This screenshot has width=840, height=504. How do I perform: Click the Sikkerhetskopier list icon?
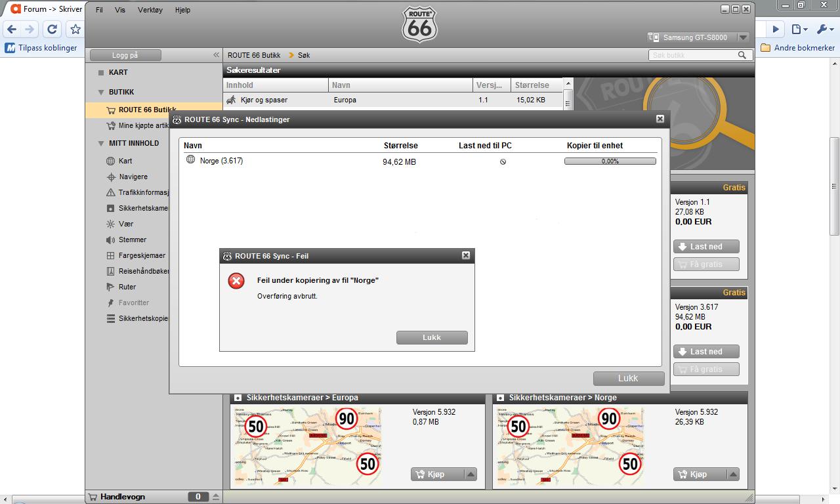coord(111,318)
